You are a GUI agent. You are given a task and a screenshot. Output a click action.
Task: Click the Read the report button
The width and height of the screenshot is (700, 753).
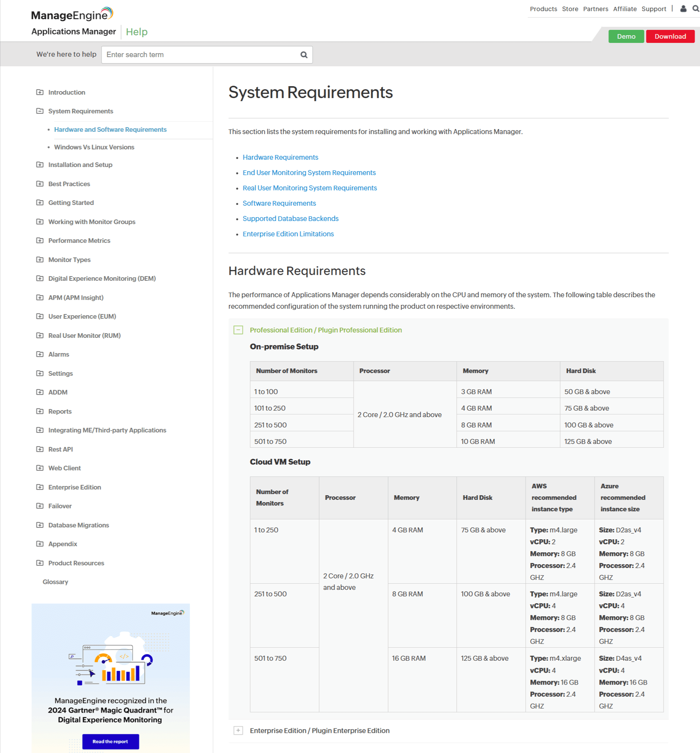pos(110,742)
